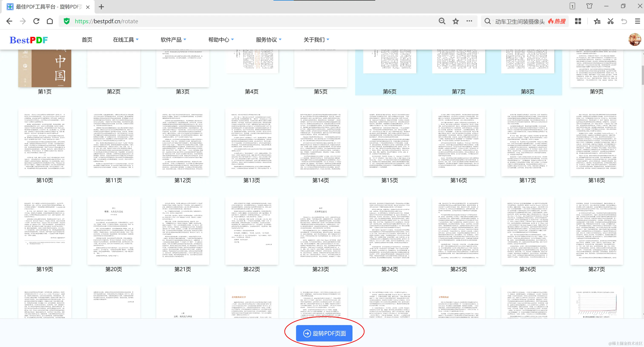Expand the 在线工具 dropdown menu
644x347 pixels.
click(125, 40)
